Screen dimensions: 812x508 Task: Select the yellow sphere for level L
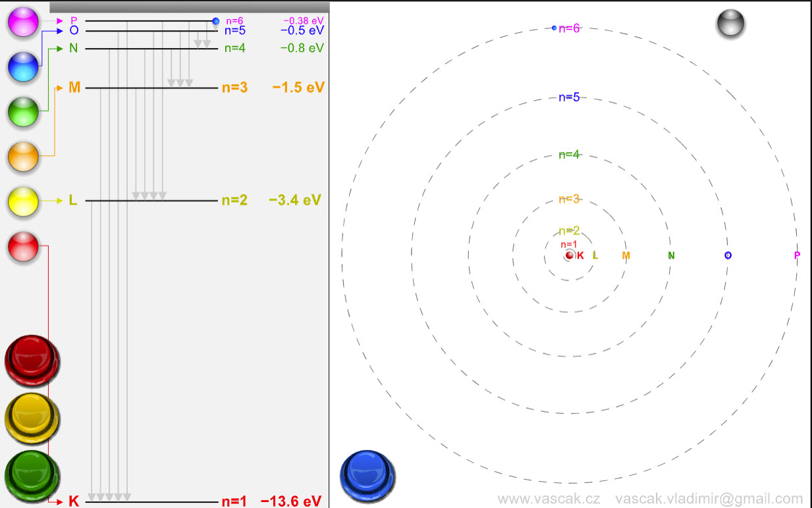point(22,202)
